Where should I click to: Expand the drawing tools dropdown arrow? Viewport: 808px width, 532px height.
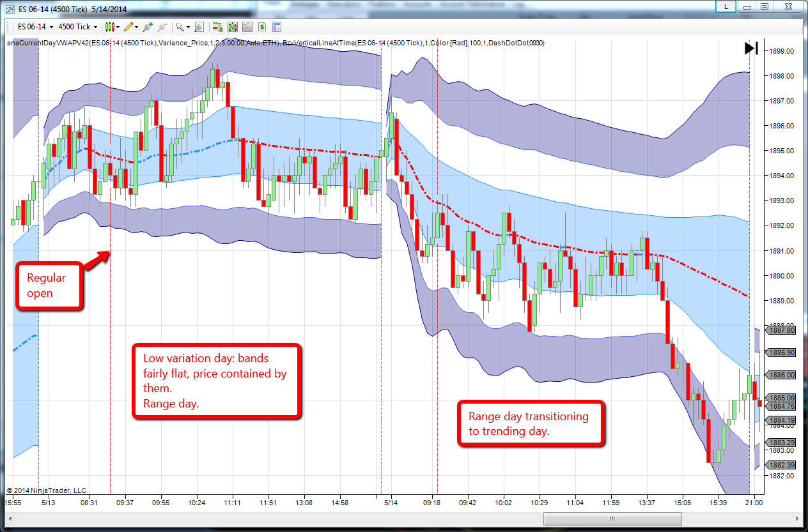point(137,27)
